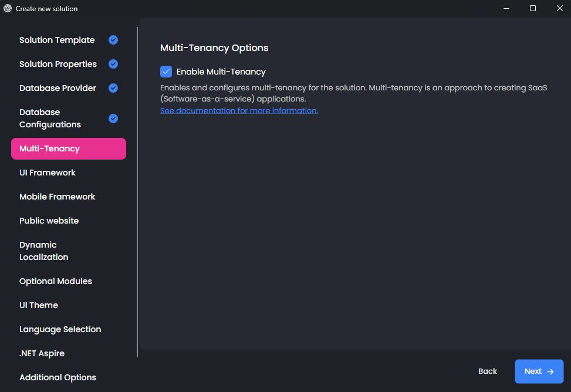The image size is (571, 392).
Task: Open the .NET Aspire step
Action: coord(42,353)
